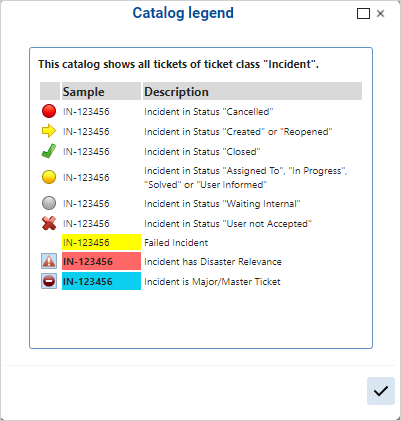Click the IN-123456 sample in Assigned To row
This screenshot has width=401, height=421.
pyautogui.click(x=86, y=178)
